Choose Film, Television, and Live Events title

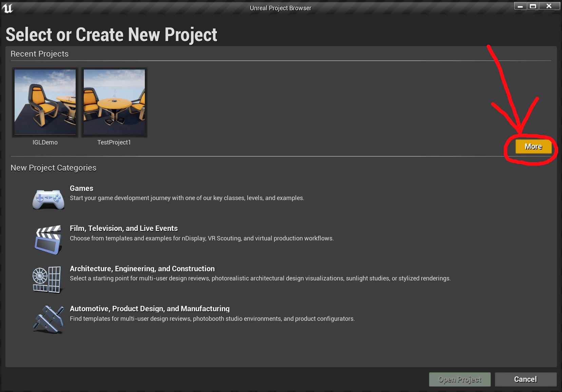[124, 229]
